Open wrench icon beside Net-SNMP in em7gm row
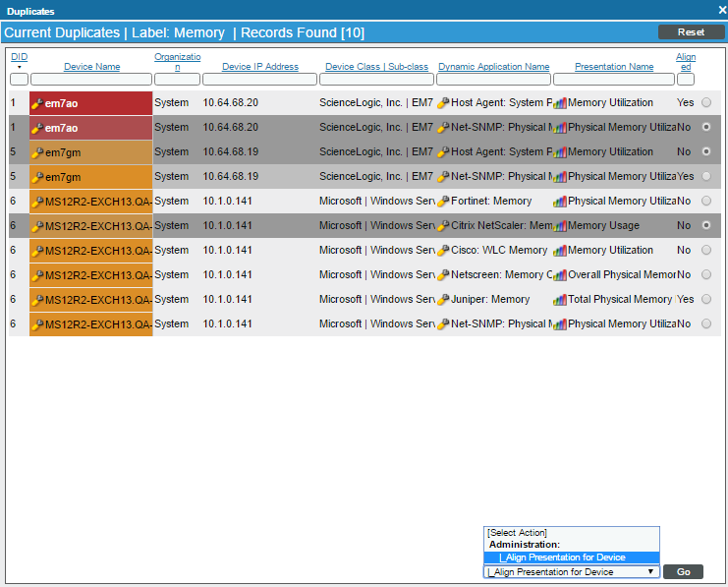728x587 pixels. click(x=443, y=176)
